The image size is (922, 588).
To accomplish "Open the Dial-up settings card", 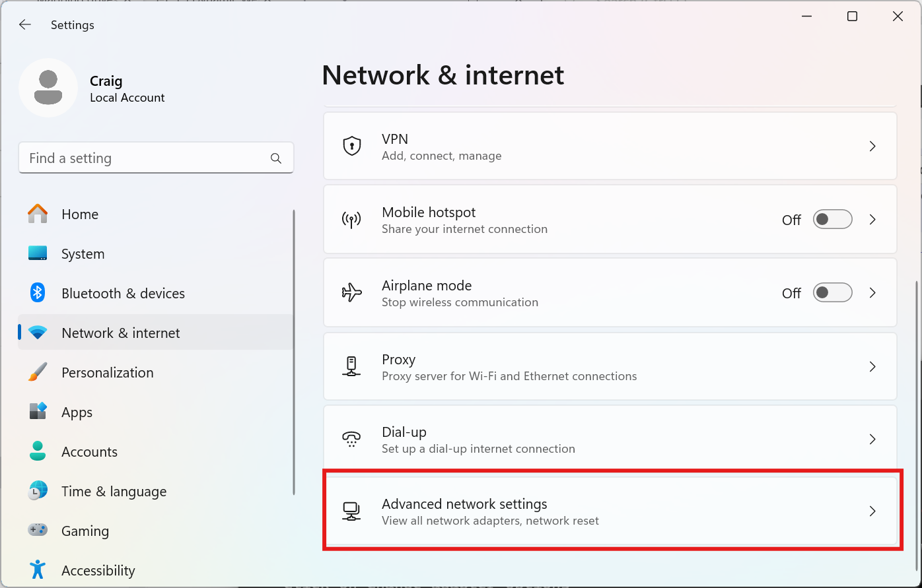I will point(610,440).
